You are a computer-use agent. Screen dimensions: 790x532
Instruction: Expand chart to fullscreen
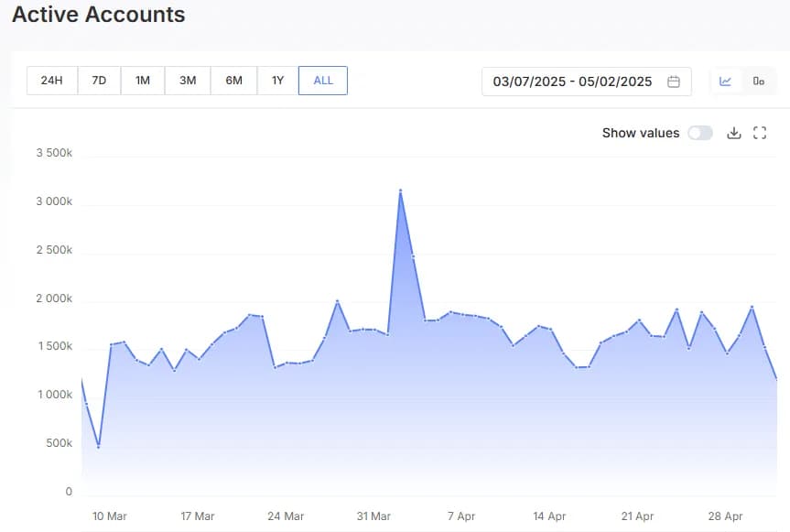tap(759, 133)
